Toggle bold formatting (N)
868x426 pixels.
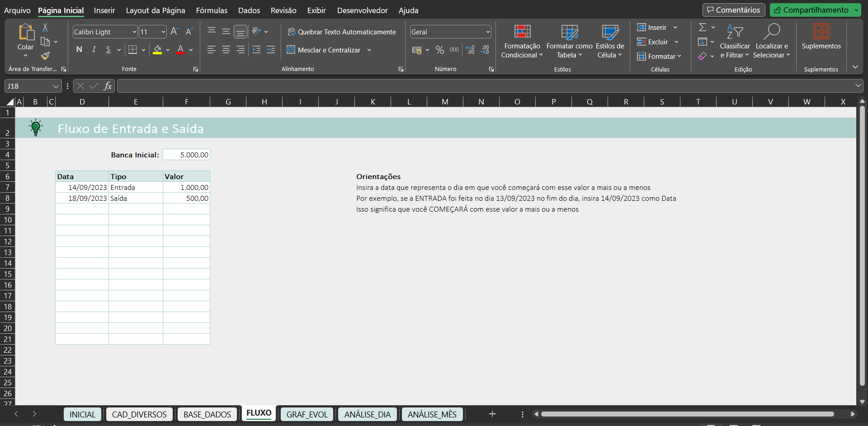[x=80, y=50]
